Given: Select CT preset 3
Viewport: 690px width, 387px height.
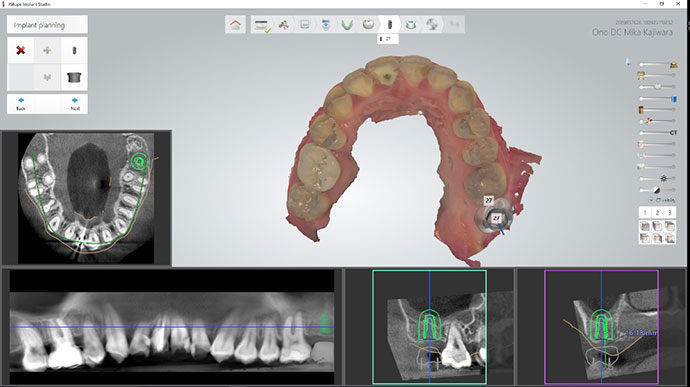Looking at the screenshot, I should pos(669,213).
